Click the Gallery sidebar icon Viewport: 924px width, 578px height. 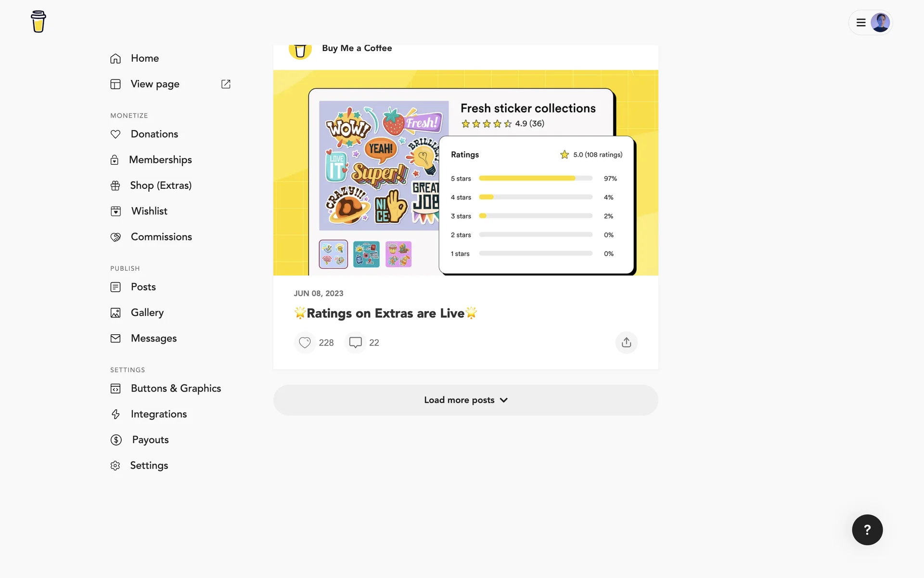115,313
